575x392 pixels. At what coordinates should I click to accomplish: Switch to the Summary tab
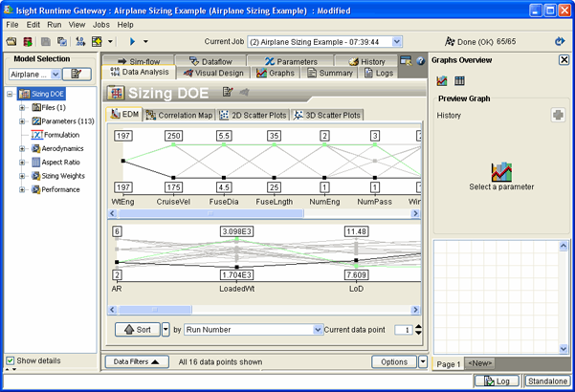(x=330, y=73)
